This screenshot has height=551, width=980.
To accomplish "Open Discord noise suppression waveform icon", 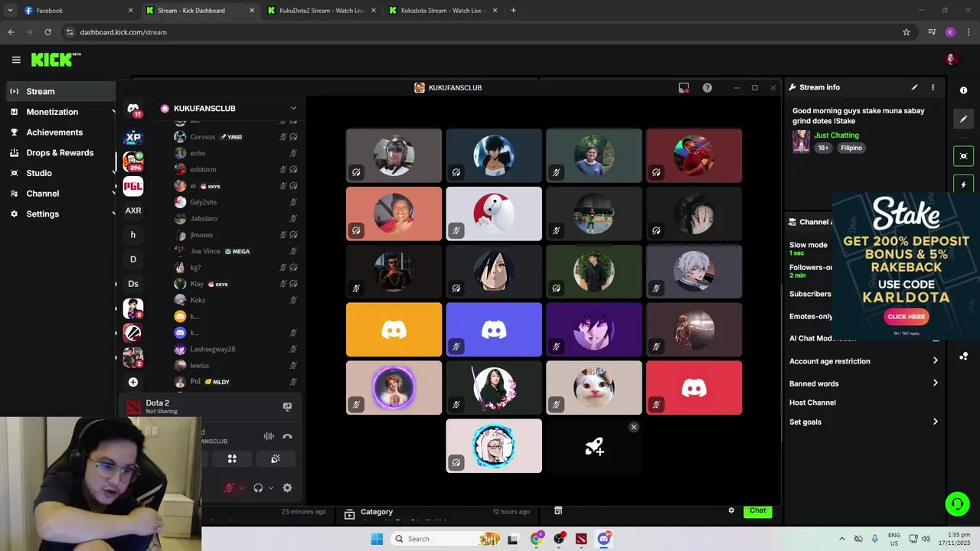I will 269,436.
